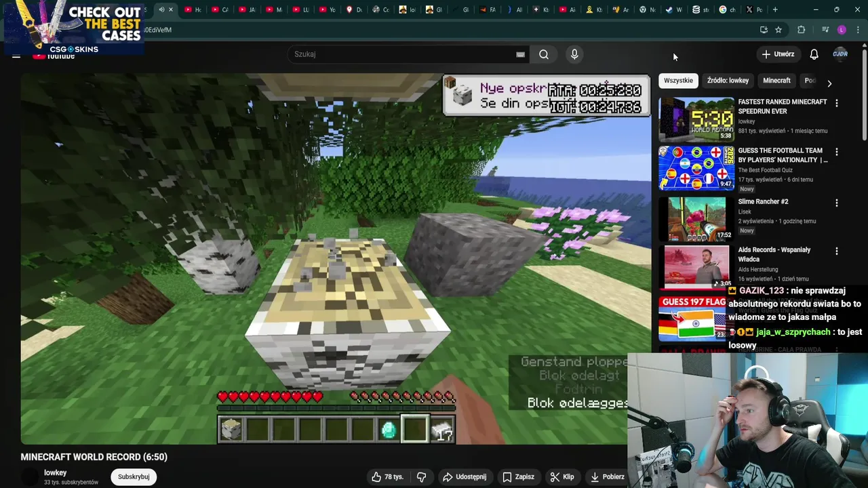Viewport: 868px width, 488px height.
Task: Open a new browser tab with plus
Action: pyautogui.click(x=775, y=9)
